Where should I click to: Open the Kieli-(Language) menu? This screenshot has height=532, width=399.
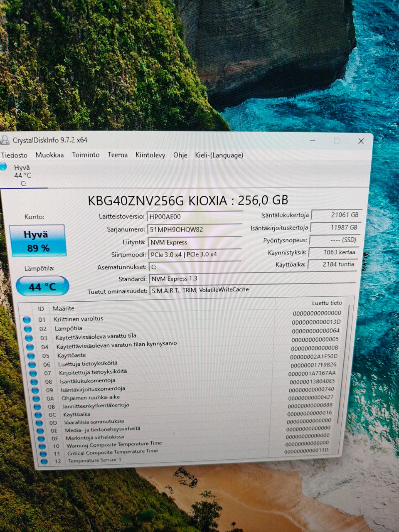tap(219, 155)
